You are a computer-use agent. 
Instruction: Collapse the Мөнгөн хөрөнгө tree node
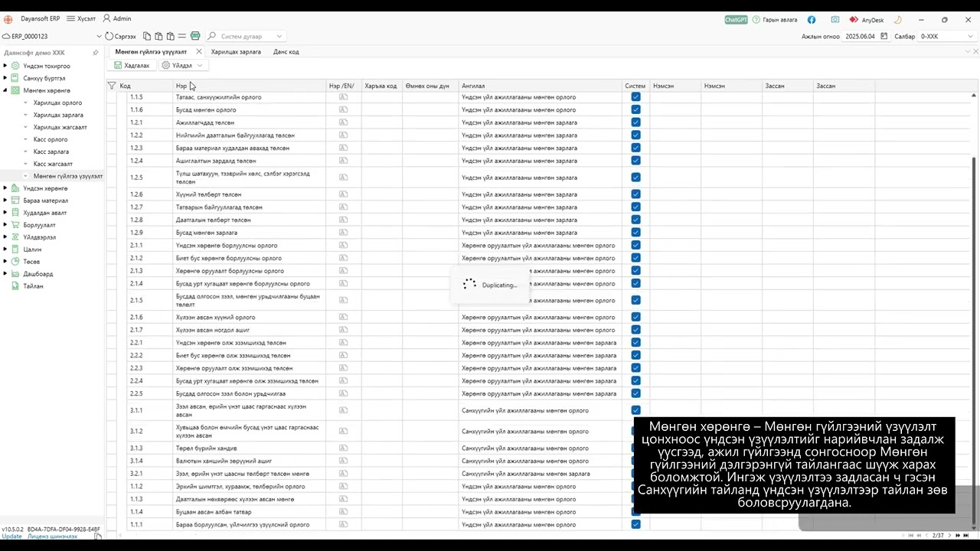click(5, 90)
